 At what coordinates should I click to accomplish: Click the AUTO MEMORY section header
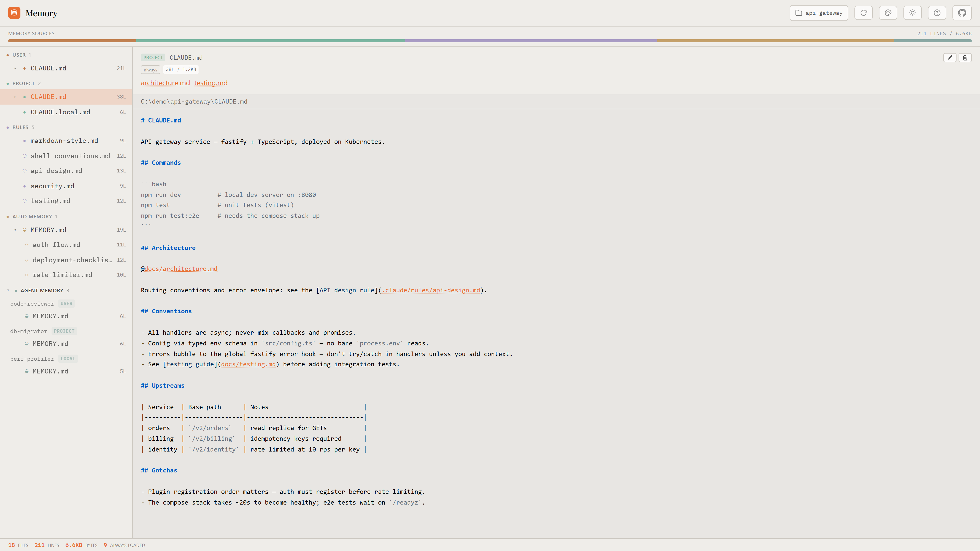pyautogui.click(x=32, y=217)
